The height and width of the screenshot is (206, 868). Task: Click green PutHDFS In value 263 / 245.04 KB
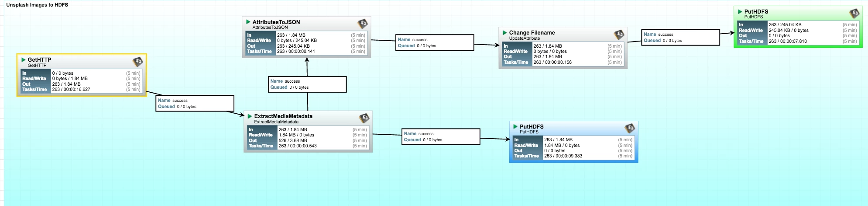(785, 25)
